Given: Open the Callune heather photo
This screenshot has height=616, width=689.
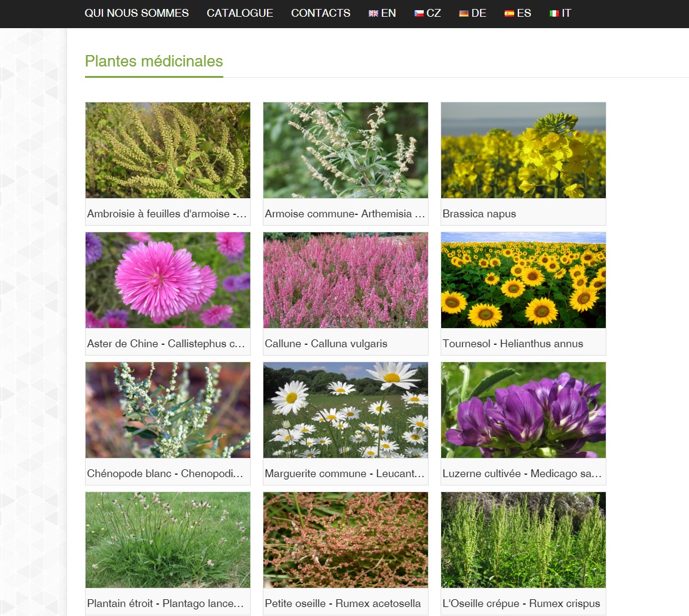Looking at the screenshot, I should 345,280.
